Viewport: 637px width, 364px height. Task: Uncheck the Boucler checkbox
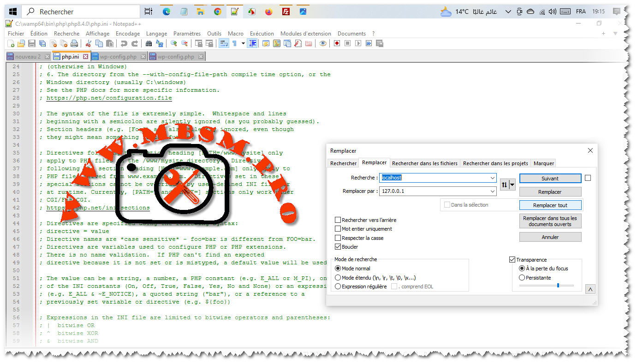coord(338,247)
